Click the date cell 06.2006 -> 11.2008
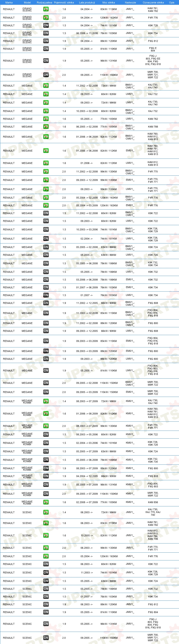Viewport: 179px width, 644px height. (87, 33)
